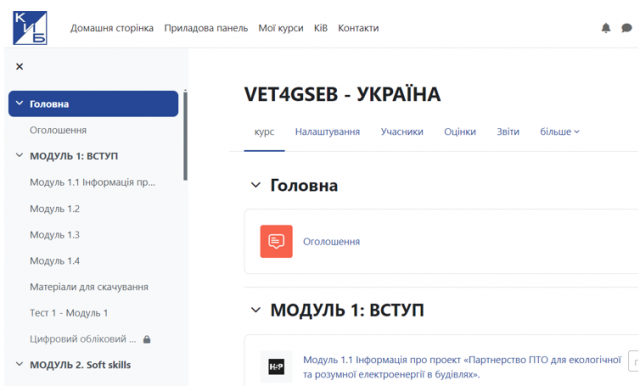Open the більше dropdown menu
The height and width of the screenshot is (386, 640).
(x=560, y=132)
